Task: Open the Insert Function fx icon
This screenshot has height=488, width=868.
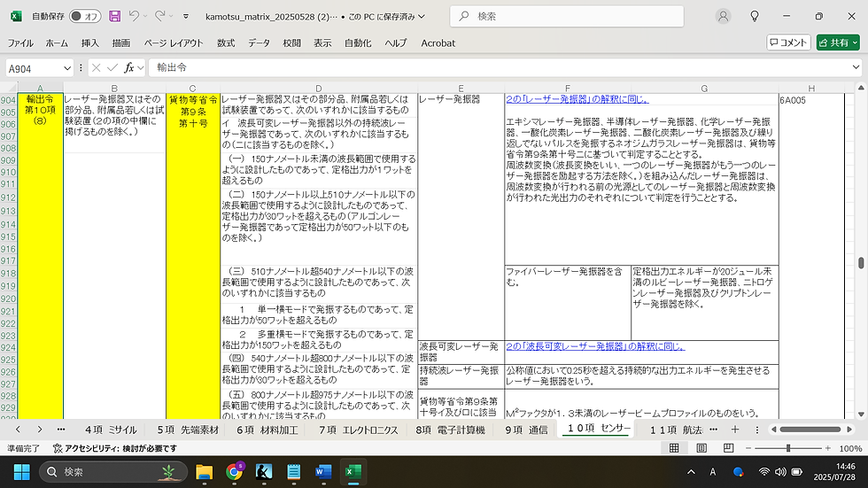Action: pos(129,68)
